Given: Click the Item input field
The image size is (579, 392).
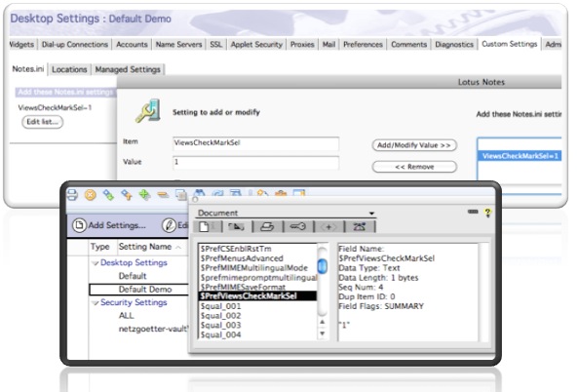Looking at the screenshot, I should point(255,143).
